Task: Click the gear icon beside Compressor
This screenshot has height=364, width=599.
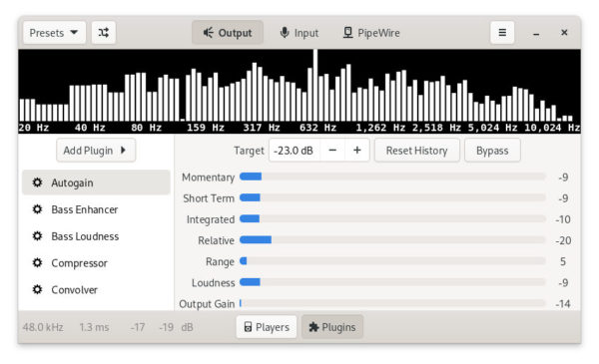Action: click(38, 263)
